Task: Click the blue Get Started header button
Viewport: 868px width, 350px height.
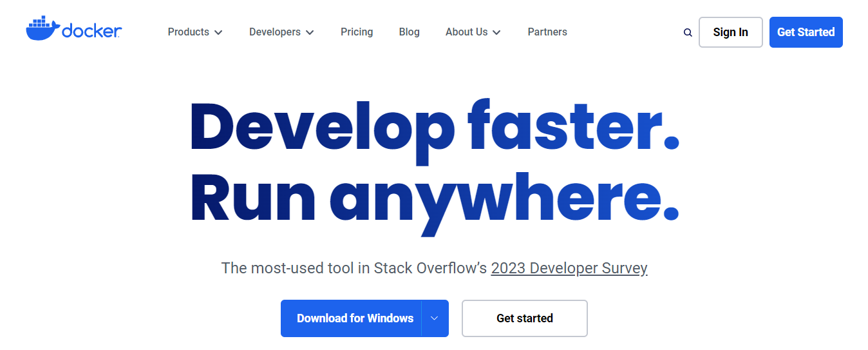Action: click(x=806, y=32)
